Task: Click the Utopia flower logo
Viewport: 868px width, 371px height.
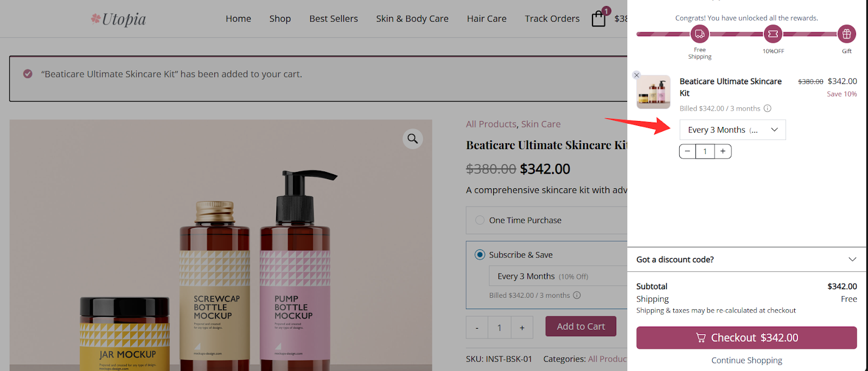Action: 95,18
